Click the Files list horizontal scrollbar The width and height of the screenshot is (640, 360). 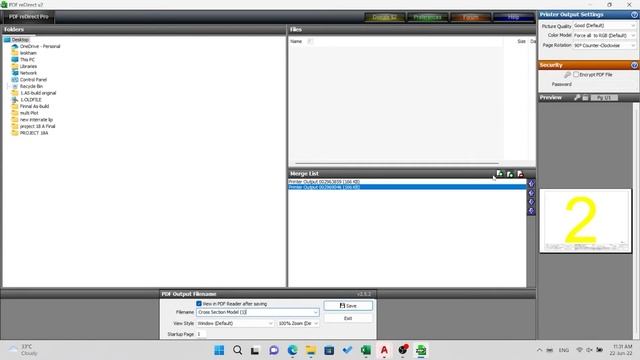point(397,163)
